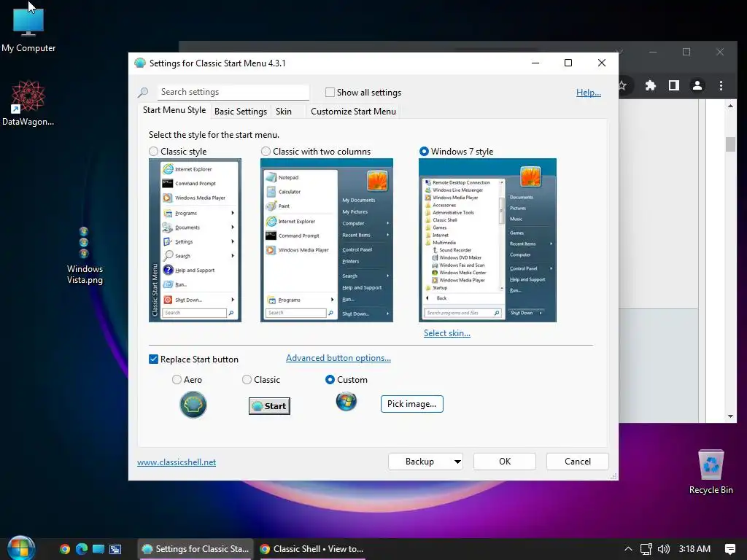Bookmark page with Chrome star icon

tap(622, 85)
